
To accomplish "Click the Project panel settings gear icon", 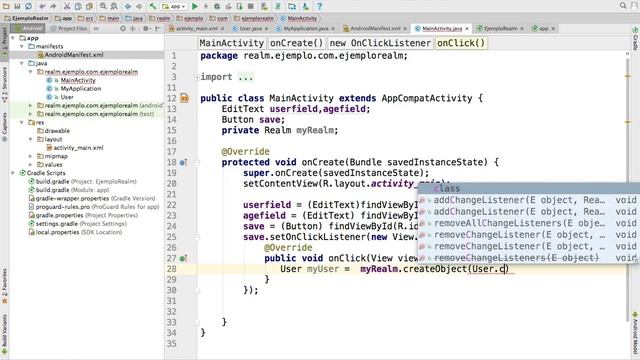I will click(146, 29).
